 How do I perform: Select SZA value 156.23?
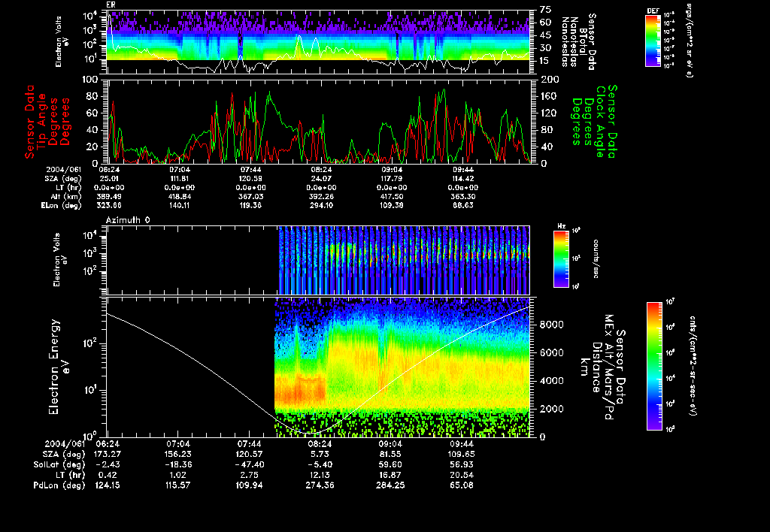tap(177, 455)
